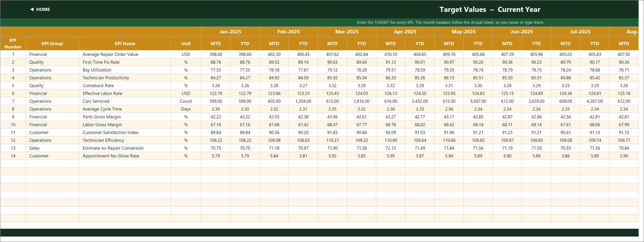Click the Sales group cell in row 13
644x242 pixels.
(52, 148)
